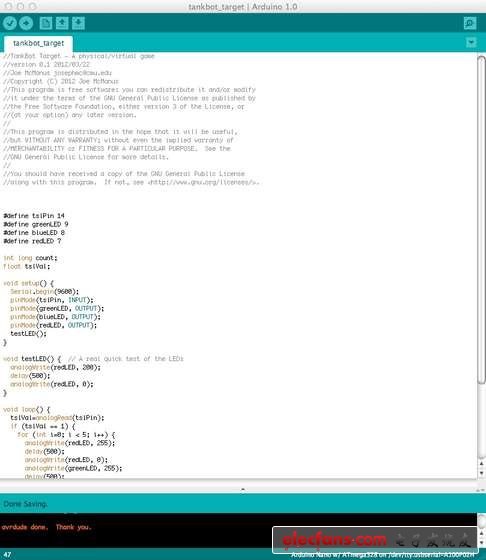This screenshot has height=560, width=486.
Task: Select the tankbot_target tab
Action: point(38,43)
